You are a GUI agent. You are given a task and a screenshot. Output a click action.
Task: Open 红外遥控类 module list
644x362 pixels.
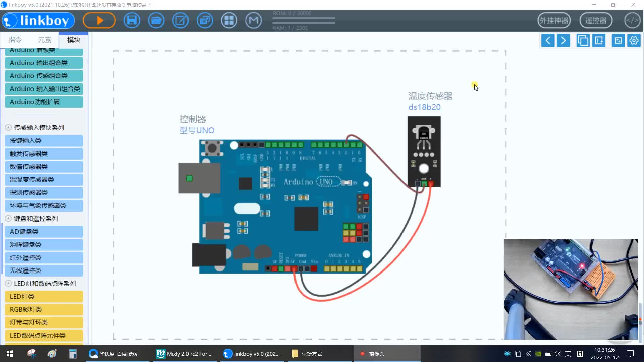point(44,258)
